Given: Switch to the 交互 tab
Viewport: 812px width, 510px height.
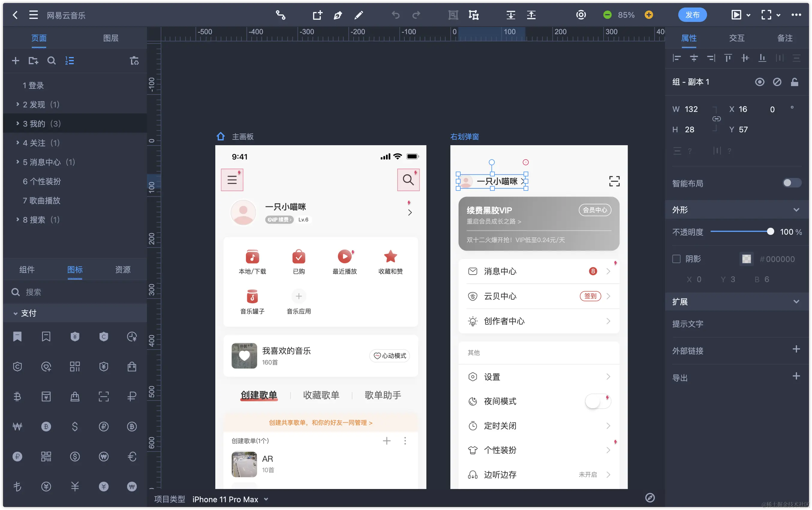Looking at the screenshot, I should point(737,38).
